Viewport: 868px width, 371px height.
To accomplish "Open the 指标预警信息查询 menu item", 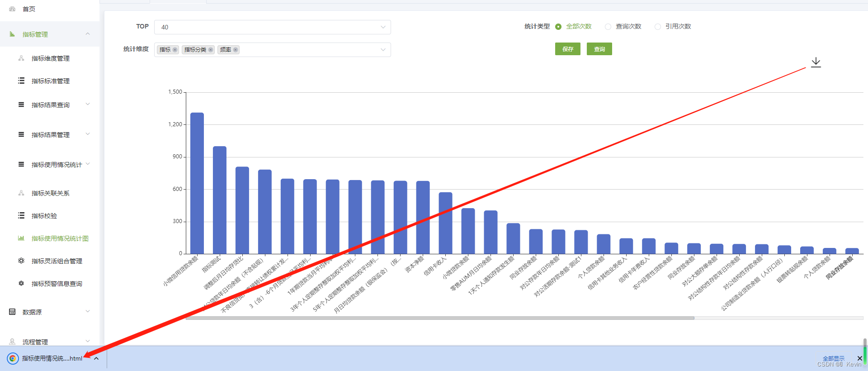I will point(57,284).
